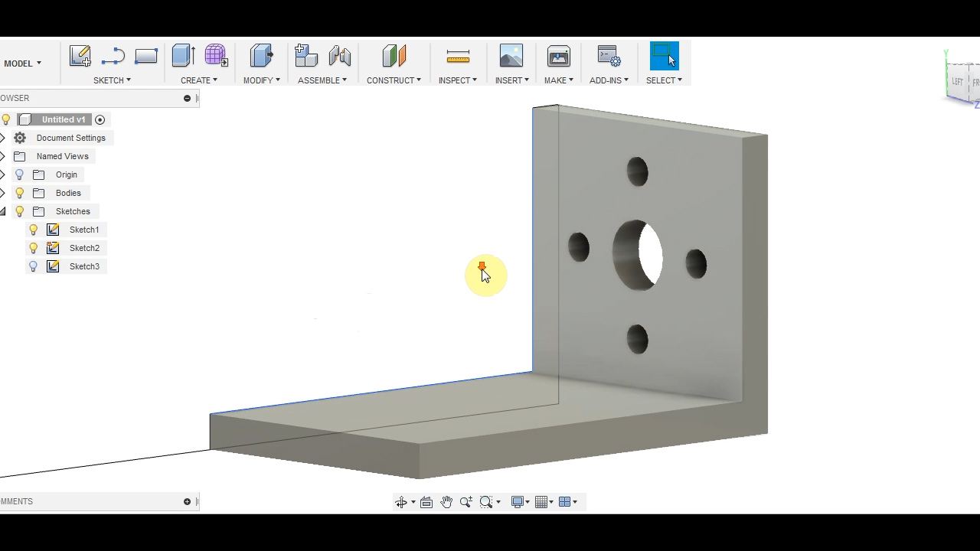Click the LEFT face of the ViewCube

click(957, 81)
